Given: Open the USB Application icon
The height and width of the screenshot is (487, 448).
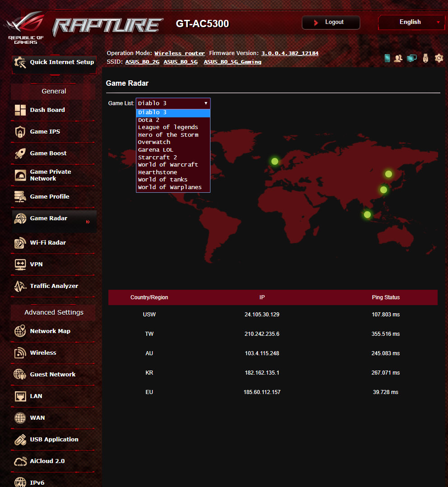Looking at the screenshot, I should pyautogui.click(x=20, y=440).
